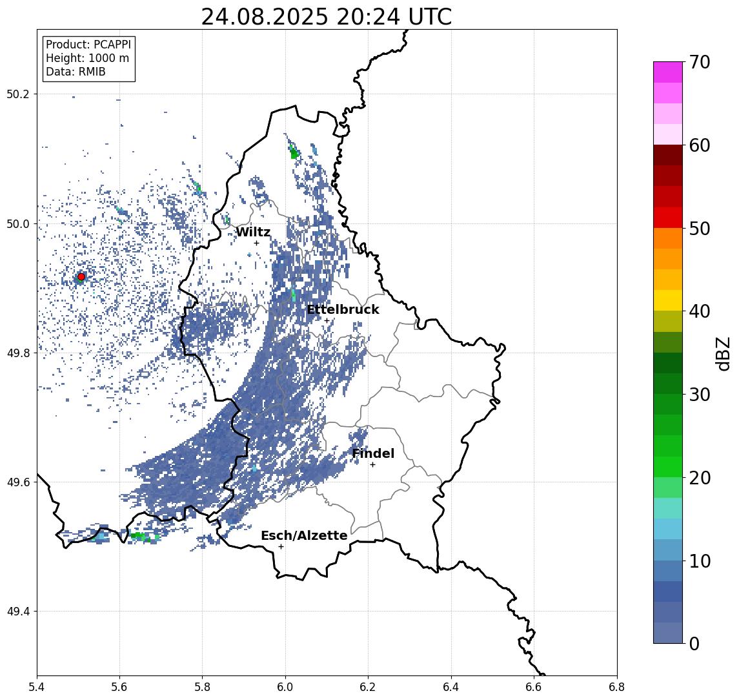Screen dimensions: 739x700
Task: Click the Wiltz station cross marker
Action: click(x=256, y=243)
